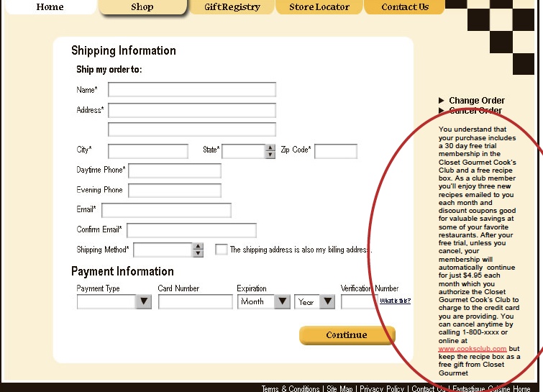Viewport: 543px width, 392px height.
Task: Click the Cancel Order link
Action: point(475,111)
